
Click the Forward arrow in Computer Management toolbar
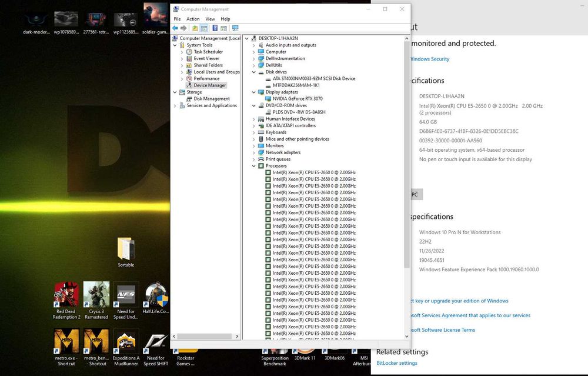tap(183, 28)
